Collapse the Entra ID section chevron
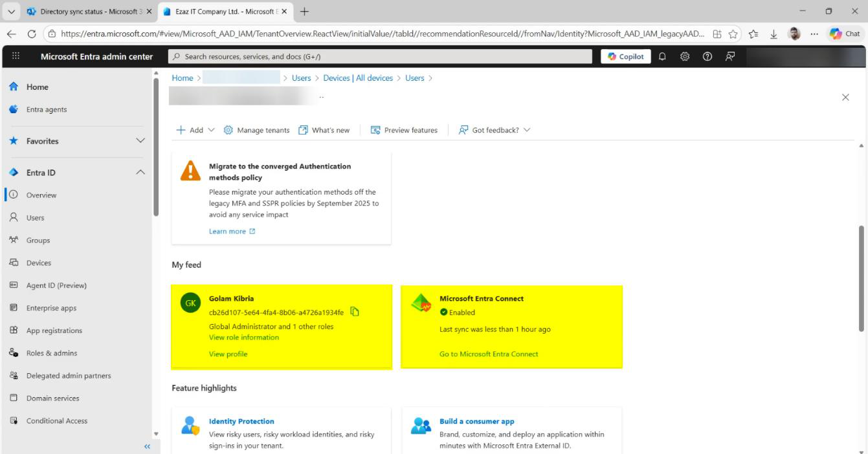Viewport: 868px width, 454px height. [x=140, y=173]
